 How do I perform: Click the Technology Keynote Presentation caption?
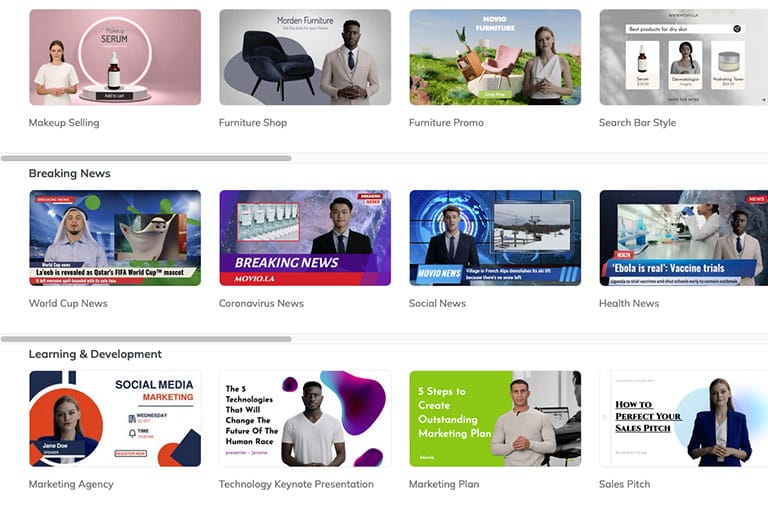click(x=296, y=484)
